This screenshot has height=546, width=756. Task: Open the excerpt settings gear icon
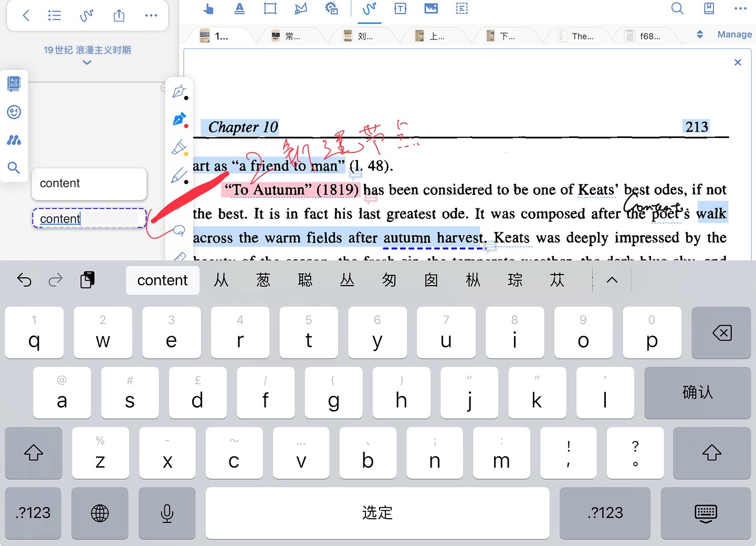(331, 8)
